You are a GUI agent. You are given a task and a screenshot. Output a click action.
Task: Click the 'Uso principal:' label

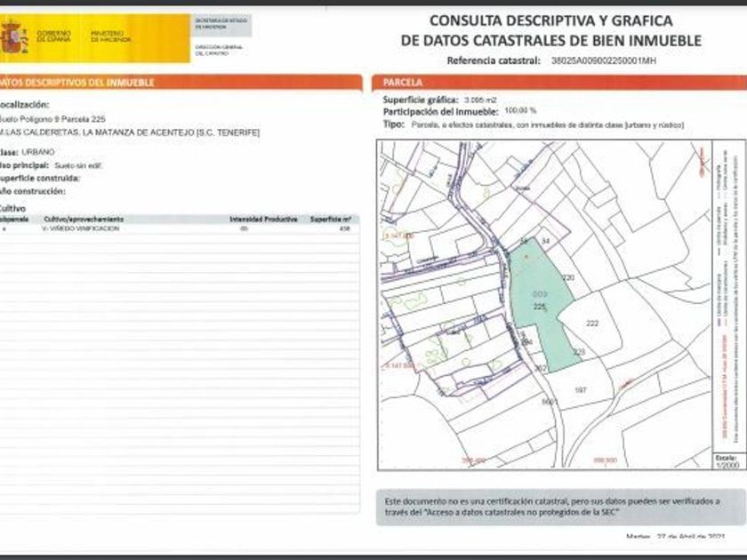[24, 165]
